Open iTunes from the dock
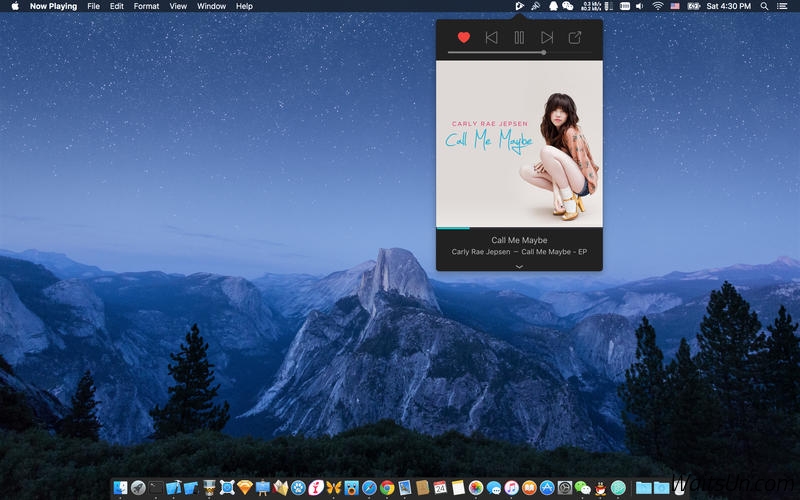 (511, 488)
